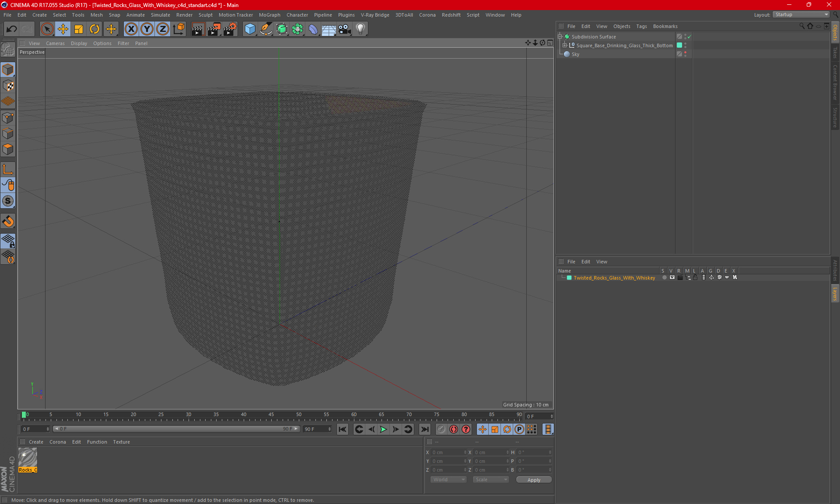
Task: Toggle X axis lock
Action: [x=131, y=29]
